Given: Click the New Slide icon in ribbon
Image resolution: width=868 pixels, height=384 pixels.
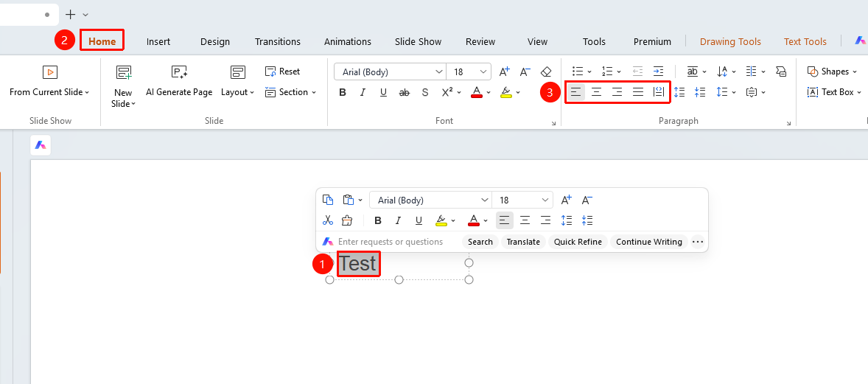Looking at the screenshot, I should pyautogui.click(x=123, y=72).
